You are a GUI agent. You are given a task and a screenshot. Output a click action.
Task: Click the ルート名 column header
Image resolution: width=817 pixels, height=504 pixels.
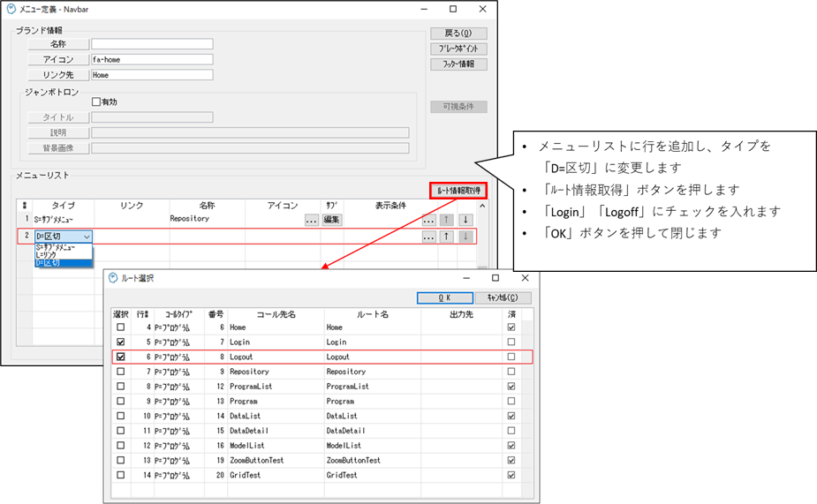[372, 313]
